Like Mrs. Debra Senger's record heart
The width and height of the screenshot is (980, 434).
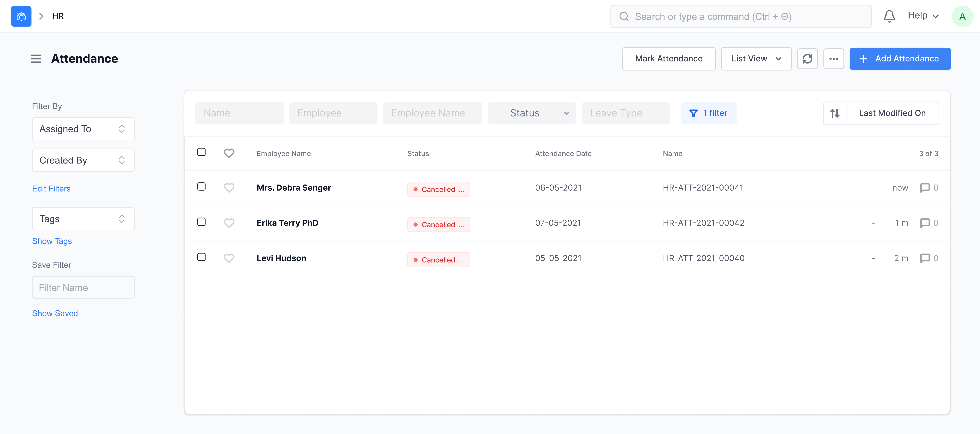click(229, 188)
